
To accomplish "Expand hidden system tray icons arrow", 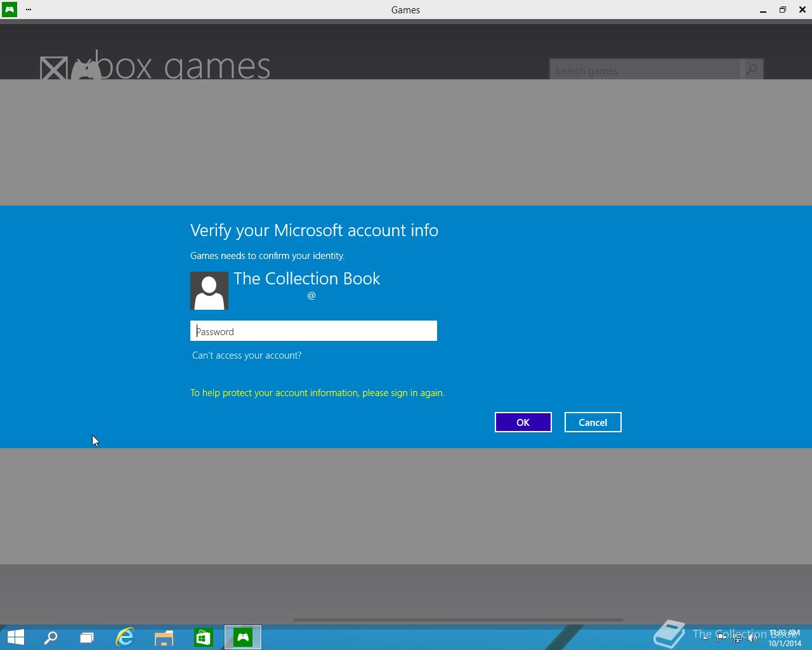I will click(705, 637).
